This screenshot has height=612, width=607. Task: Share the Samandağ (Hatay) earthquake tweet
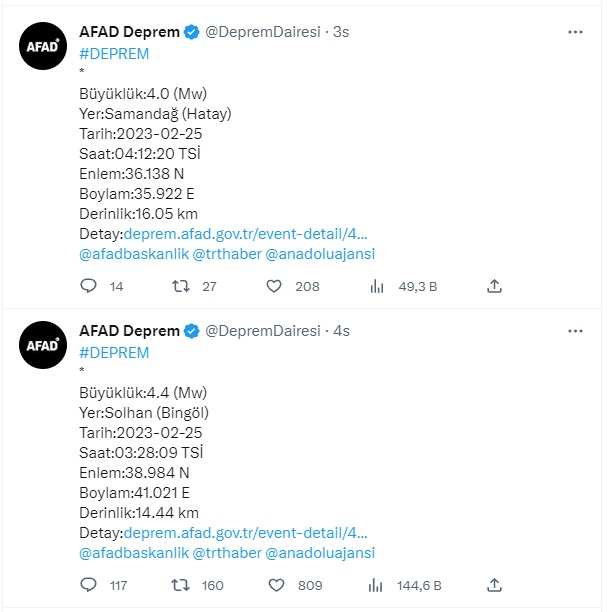point(494,286)
